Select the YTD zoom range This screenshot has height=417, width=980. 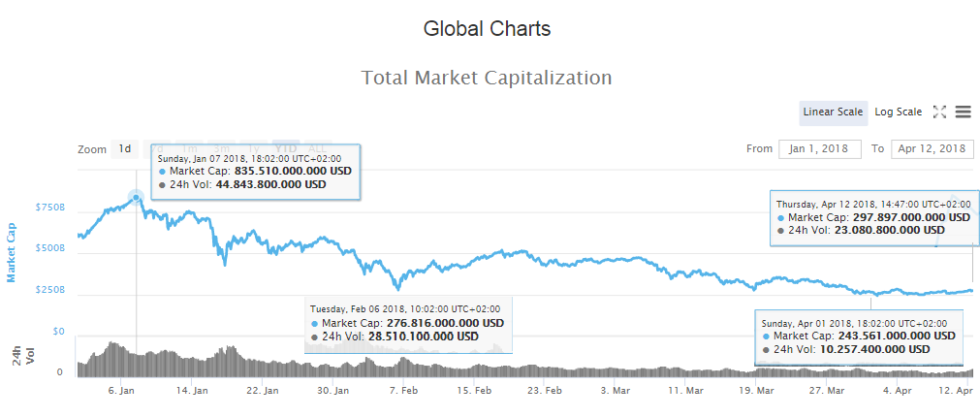point(285,149)
